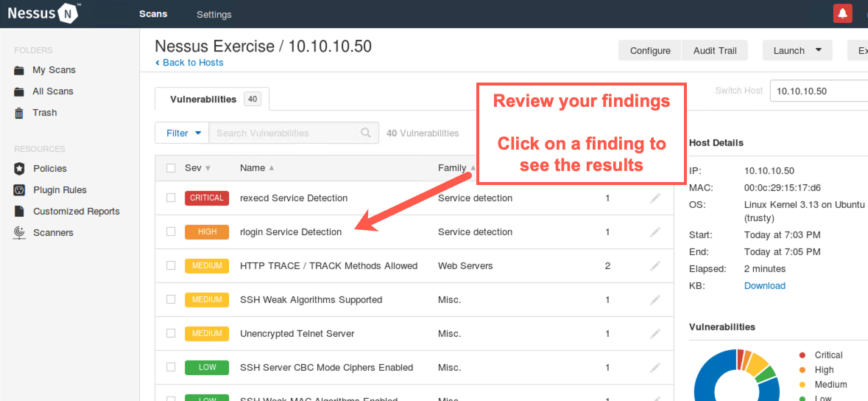Sort by the Sev column
The image size is (868, 401).
[x=197, y=168]
